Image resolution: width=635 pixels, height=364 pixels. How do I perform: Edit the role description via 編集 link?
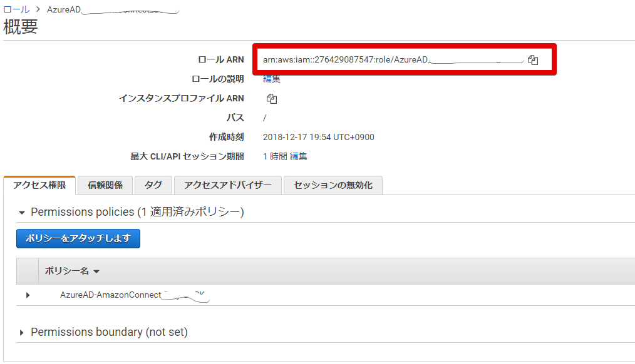coord(271,79)
